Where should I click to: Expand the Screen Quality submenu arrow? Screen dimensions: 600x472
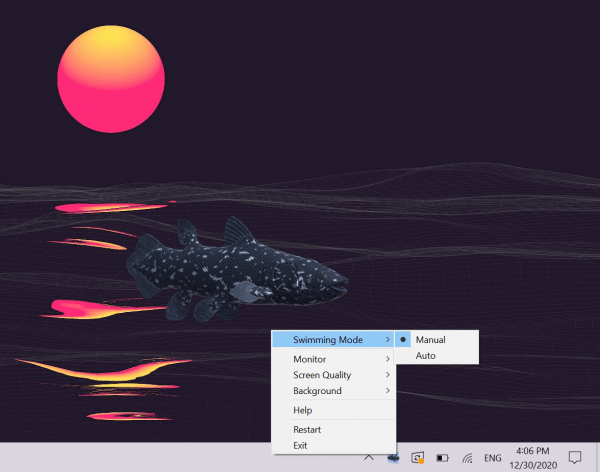(388, 375)
